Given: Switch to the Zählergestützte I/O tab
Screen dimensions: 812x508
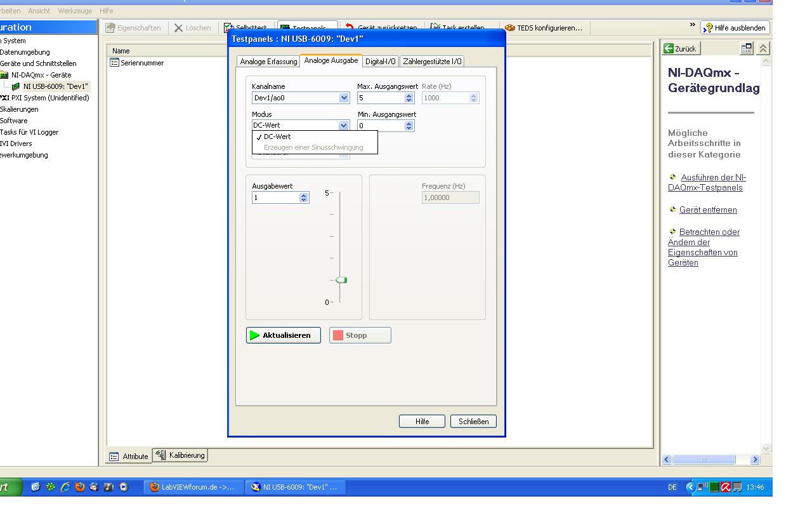Looking at the screenshot, I should coord(433,62).
